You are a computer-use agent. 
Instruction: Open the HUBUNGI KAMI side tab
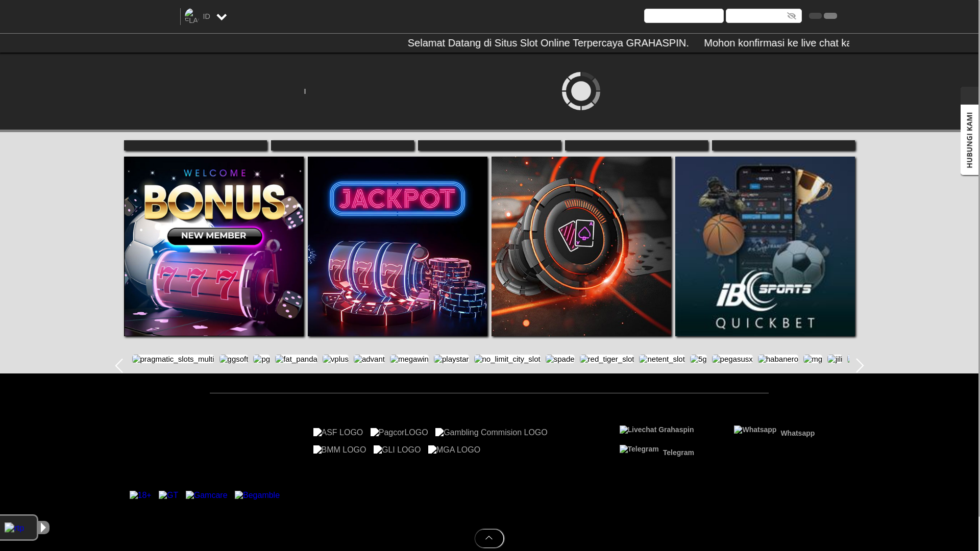969,140
